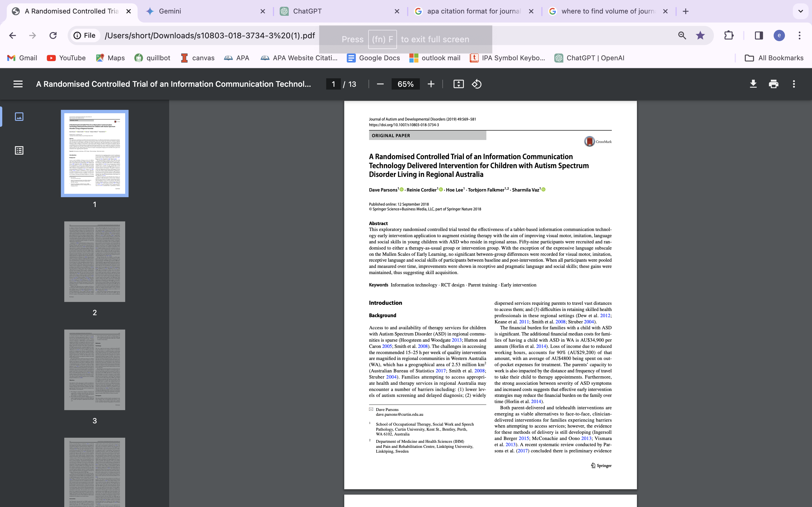Print the PDF document
Screen dimensions: 812x507
pos(773,84)
